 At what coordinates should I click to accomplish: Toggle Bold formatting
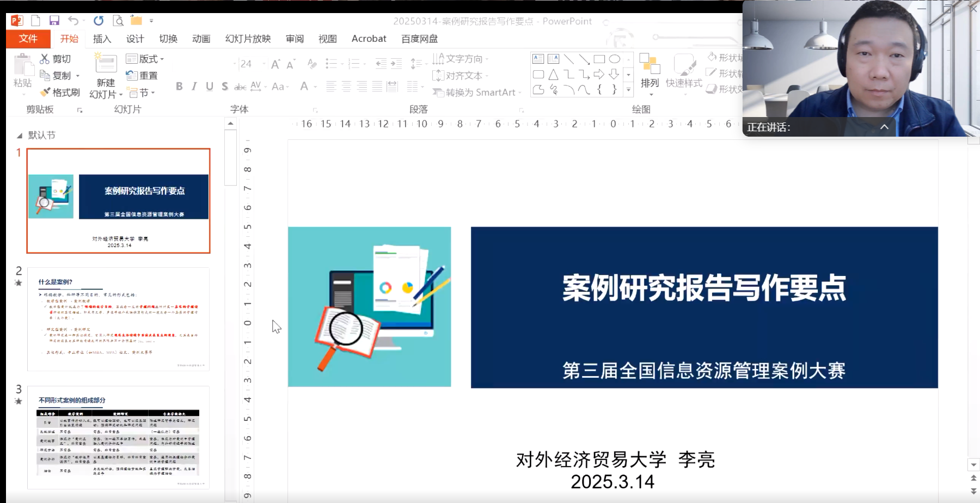[179, 87]
